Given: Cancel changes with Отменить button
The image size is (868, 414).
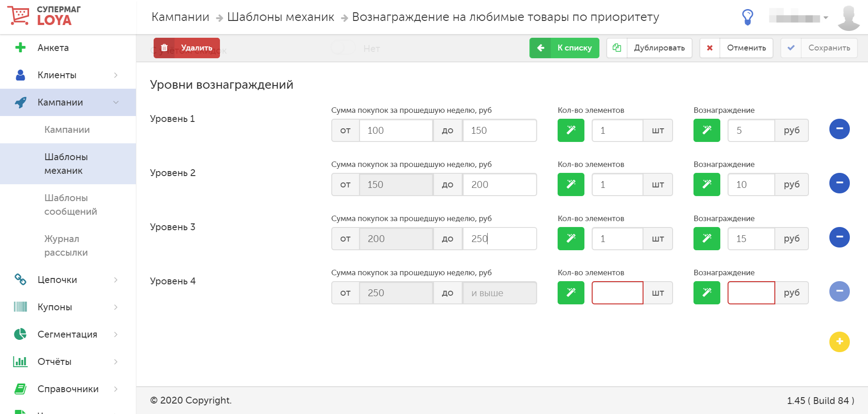Looking at the screenshot, I should [x=736, y=48].
